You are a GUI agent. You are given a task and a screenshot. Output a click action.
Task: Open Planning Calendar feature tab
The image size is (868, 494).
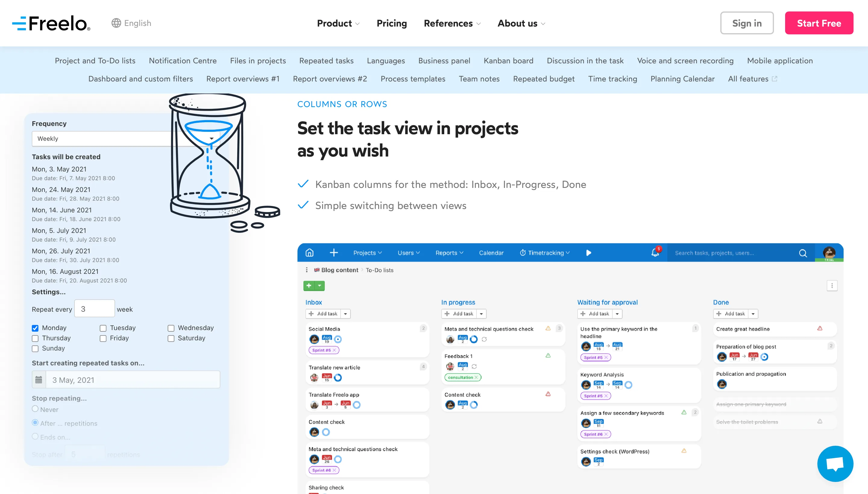tap(682, 79)
